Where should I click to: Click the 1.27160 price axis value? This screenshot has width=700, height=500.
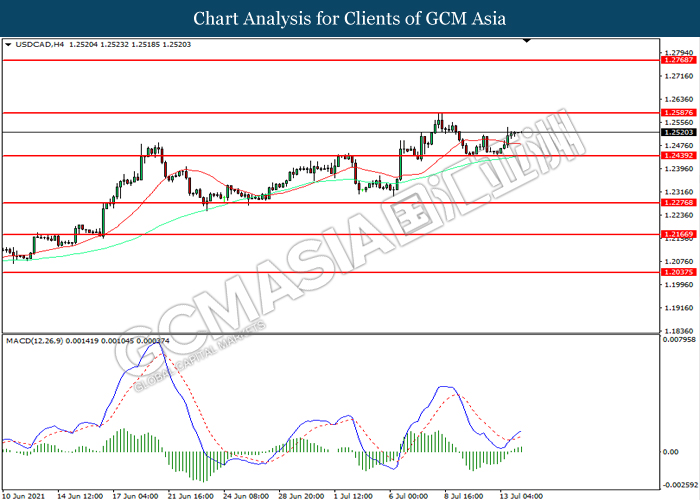(x=679, y=76)
